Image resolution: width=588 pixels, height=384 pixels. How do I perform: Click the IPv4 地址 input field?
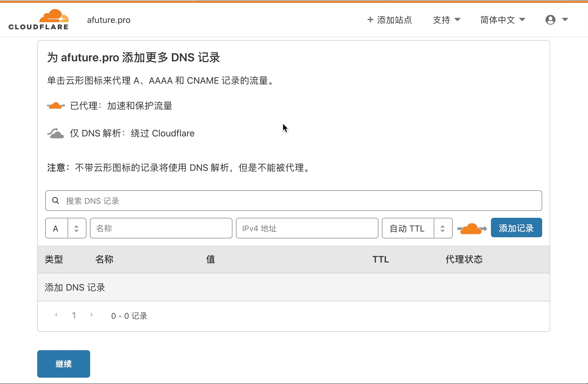pyautogui.click(x=307, y=228)
